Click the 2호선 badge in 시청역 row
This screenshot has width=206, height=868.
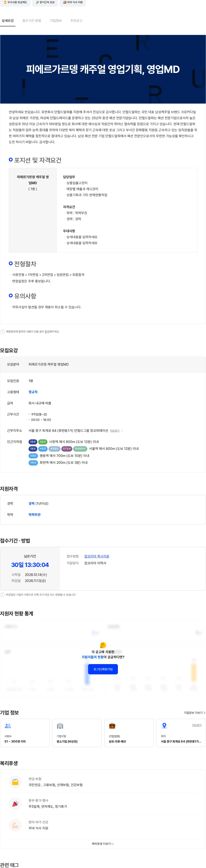(42, 442)
